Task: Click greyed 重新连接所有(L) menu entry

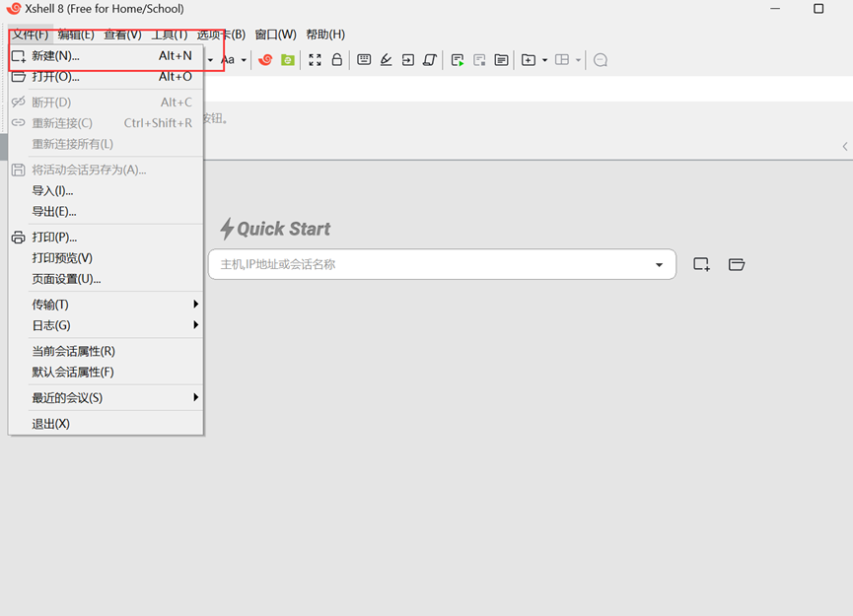Action: (106, 144)
